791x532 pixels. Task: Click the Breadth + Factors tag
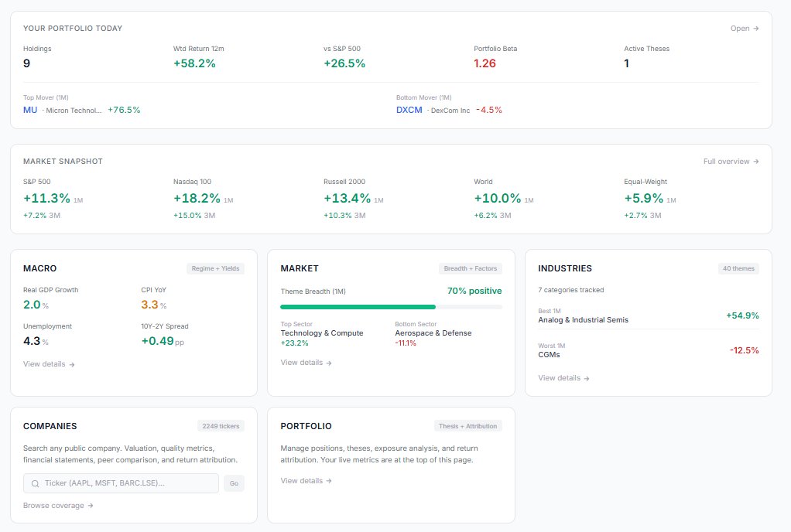coord(470,268)
